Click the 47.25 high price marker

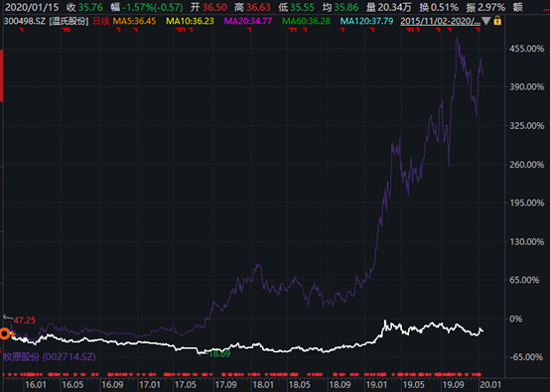click(25, 321)
